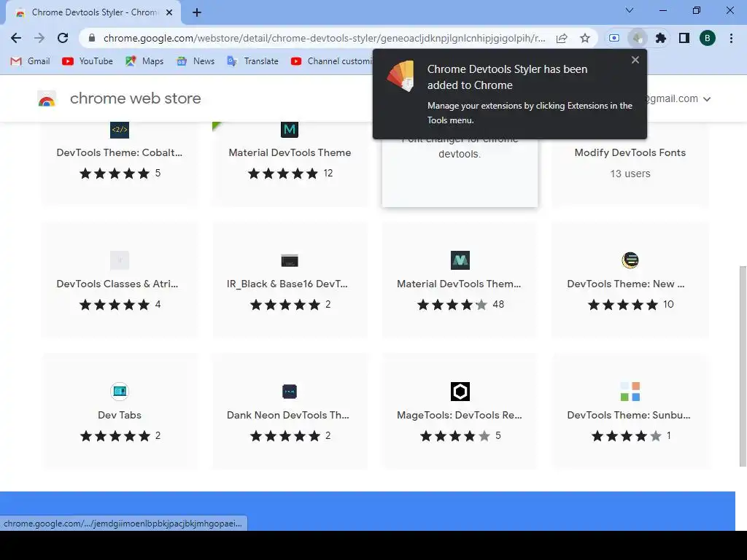The image size is (747, 560).
Task: Open the DevTools Theme: Sunbu icon
Action: pos(630,392)
